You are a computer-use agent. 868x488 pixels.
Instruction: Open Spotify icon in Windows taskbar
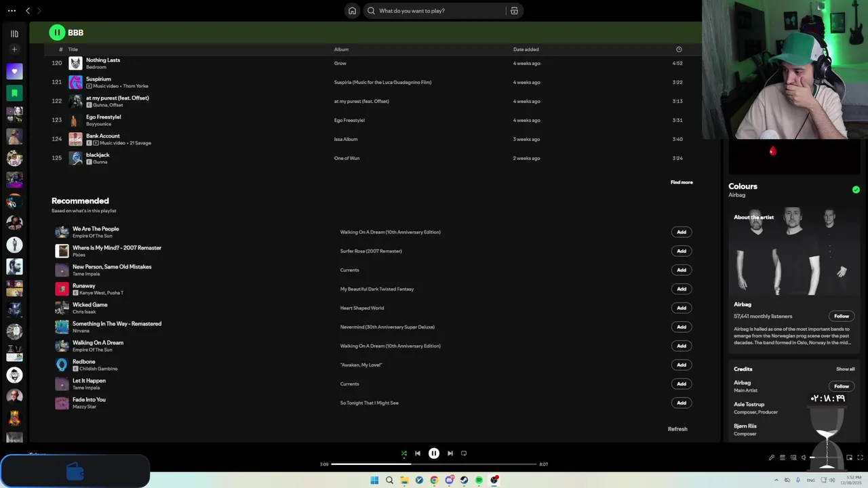(479, 481)
